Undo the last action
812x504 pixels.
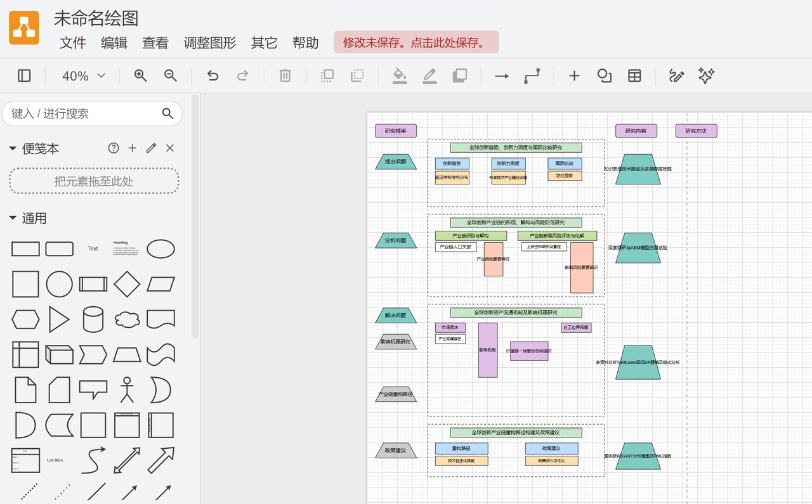tap(213, 76)
